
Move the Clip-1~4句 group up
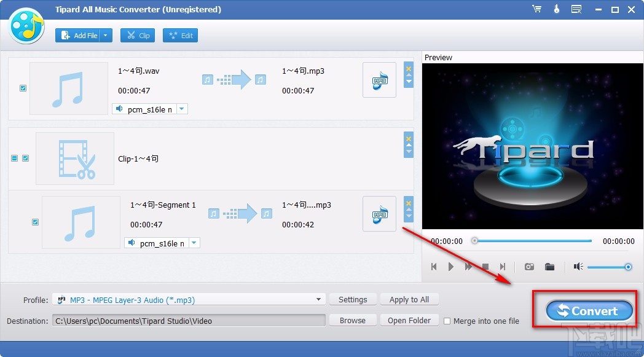coord(408,146)
